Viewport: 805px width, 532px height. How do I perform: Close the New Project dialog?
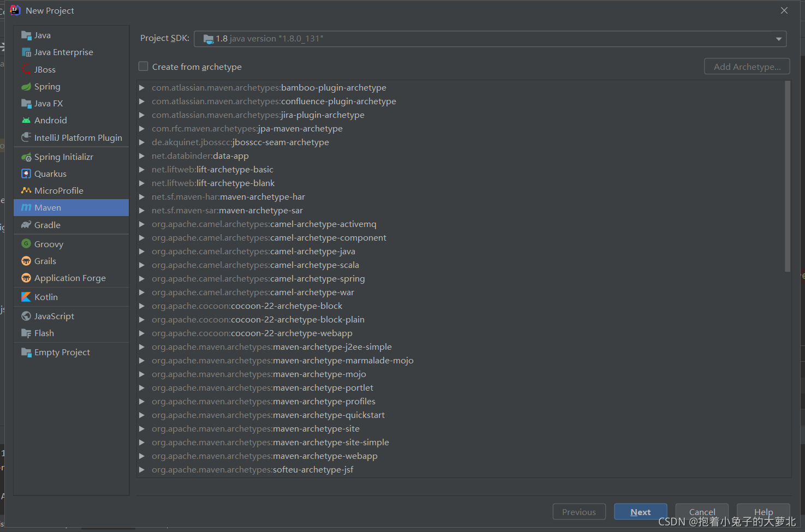pyautogui.click(x=784, y=10)
